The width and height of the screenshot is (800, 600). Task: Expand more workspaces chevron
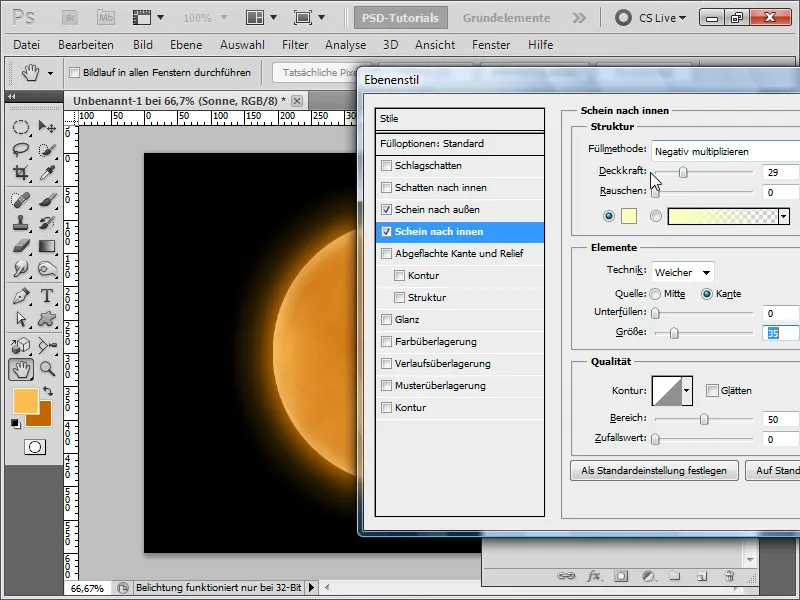tap(579, 18)
